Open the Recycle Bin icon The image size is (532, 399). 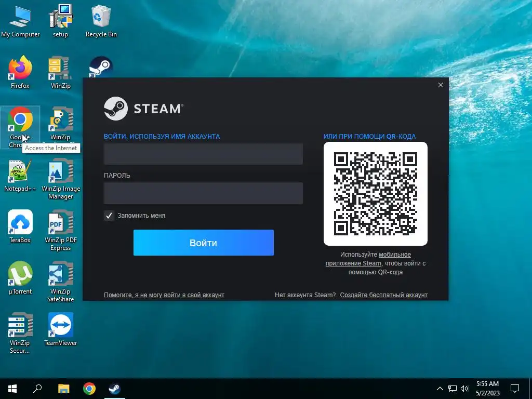point(101,21)
